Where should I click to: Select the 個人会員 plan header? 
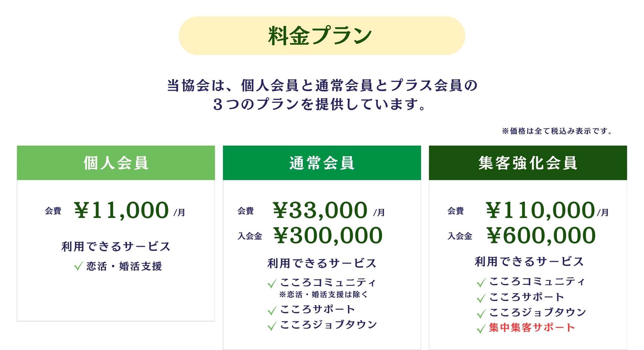(x=116, y=163)
